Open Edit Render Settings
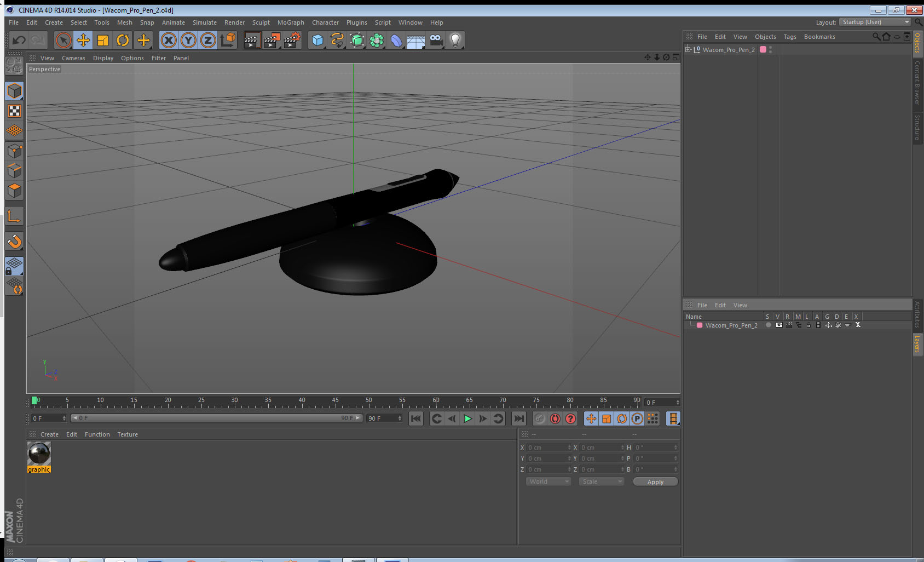The image size is (924, 562). coord(292,40)
